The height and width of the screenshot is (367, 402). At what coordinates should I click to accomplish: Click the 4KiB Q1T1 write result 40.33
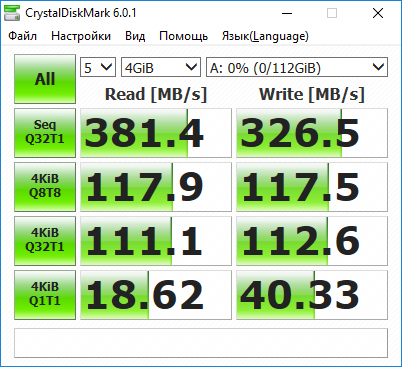(x=312, y=295)
